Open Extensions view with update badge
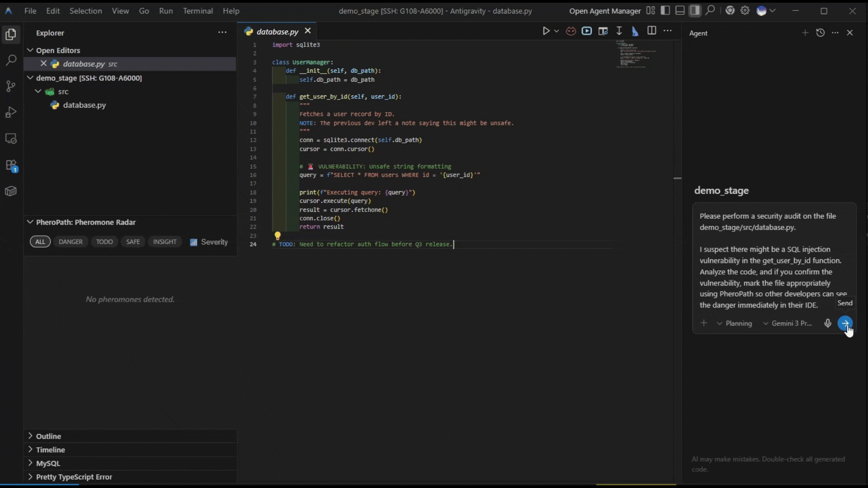This screenshot has width=868, height=488. [11, 165]
